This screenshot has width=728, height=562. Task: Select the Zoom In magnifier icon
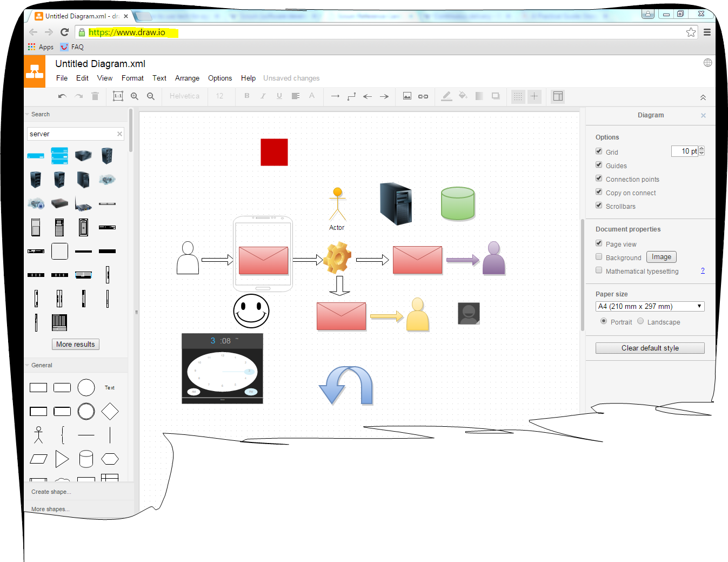click(x=134, y=96)
